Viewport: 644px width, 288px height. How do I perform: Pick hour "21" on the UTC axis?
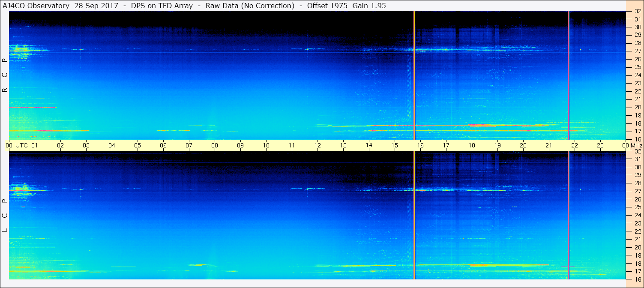point(549,145)
